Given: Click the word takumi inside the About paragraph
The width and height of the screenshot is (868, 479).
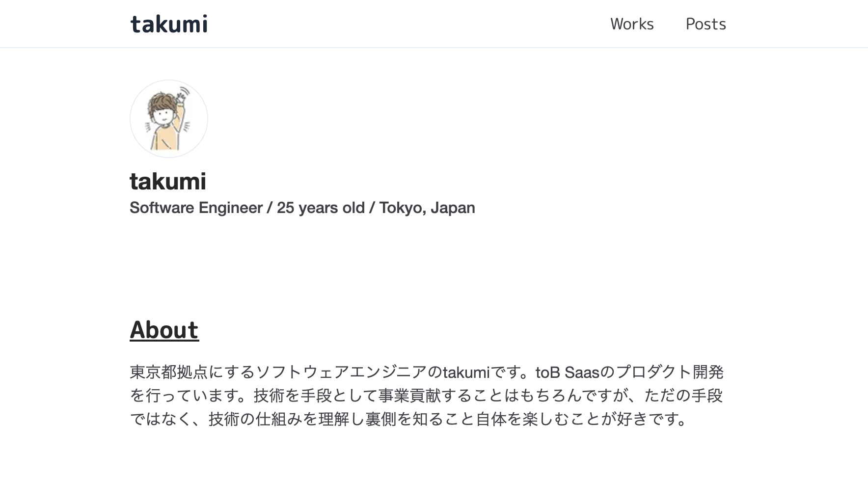Looking at the screenshot, I should coord(466,373).
